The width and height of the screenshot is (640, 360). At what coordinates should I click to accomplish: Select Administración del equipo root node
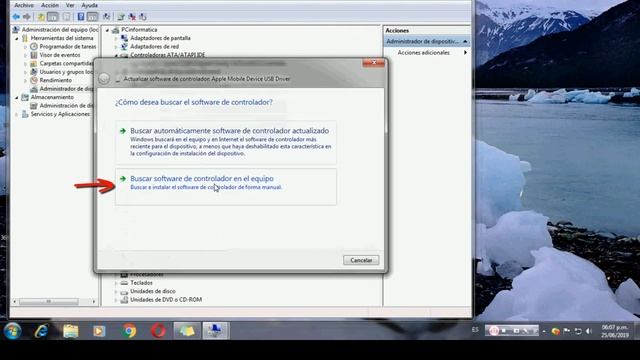[60, 29]
